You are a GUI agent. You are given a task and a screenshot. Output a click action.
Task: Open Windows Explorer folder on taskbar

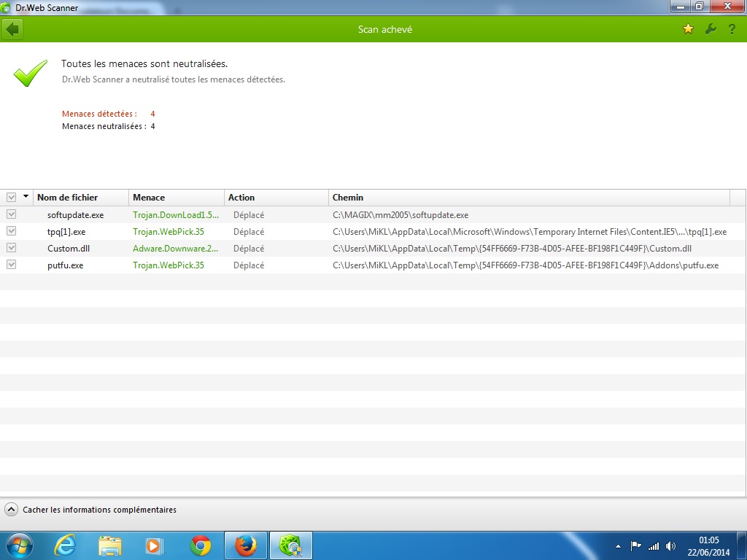pyautogui.click(x=110, y=545)
